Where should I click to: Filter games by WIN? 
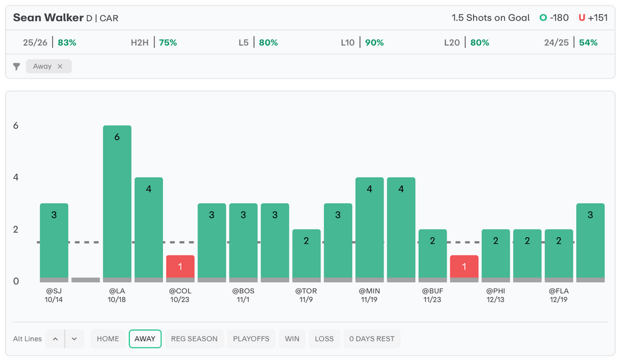coord(292,339)
